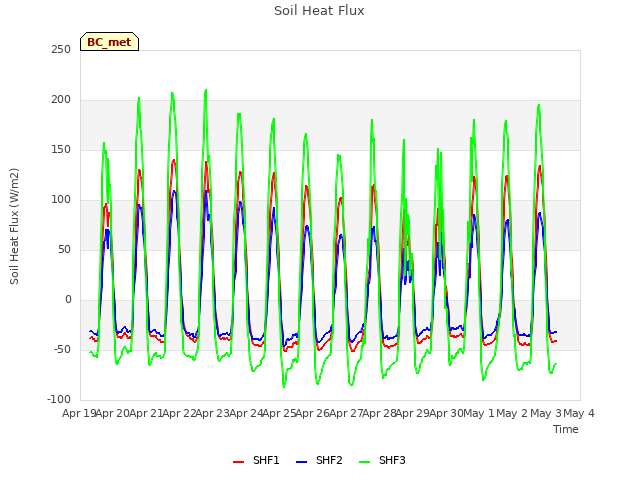This screenshot has height=480, width=640.
Task: Click the Apr 21 x-axis label
Action: click(146, 413)
